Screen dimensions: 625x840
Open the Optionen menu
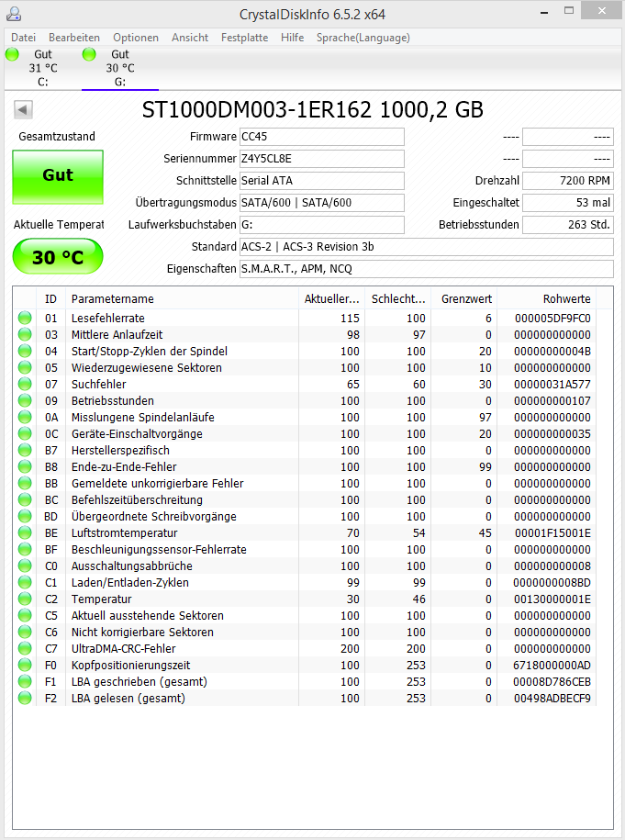(136, 38)
